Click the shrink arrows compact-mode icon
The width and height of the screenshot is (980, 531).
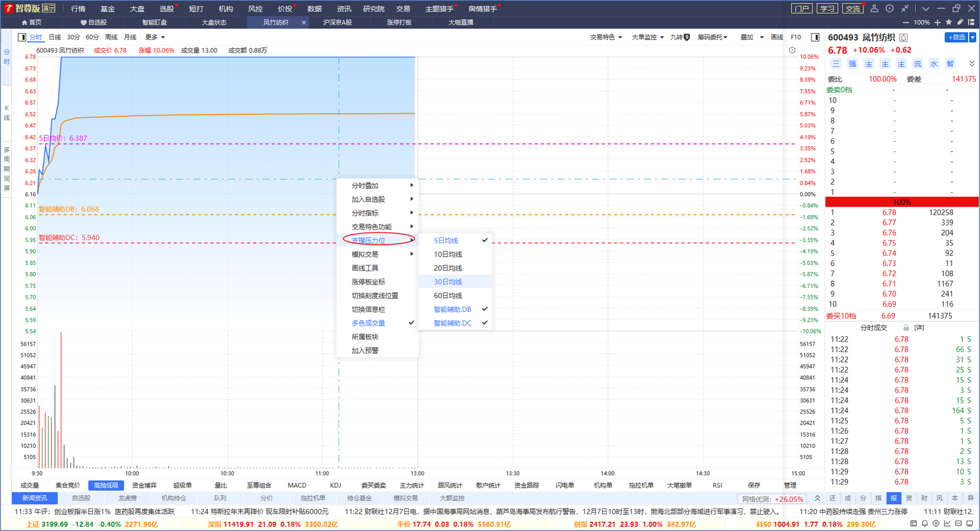[x=905, y=8]
